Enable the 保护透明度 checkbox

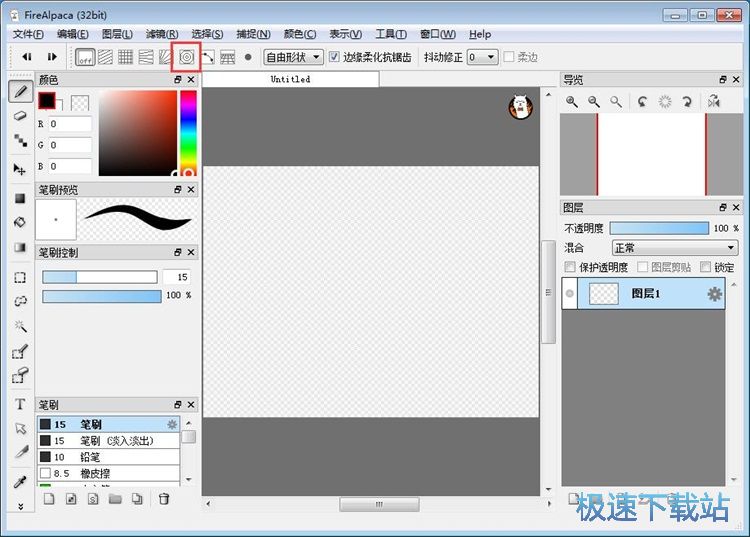coord(570,267)
